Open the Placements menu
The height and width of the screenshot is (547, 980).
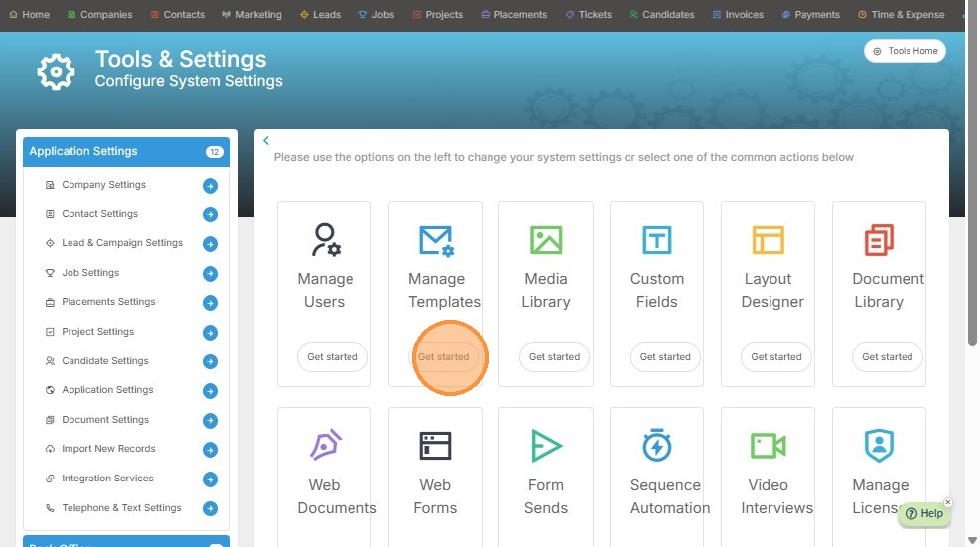tap(513, 14)
